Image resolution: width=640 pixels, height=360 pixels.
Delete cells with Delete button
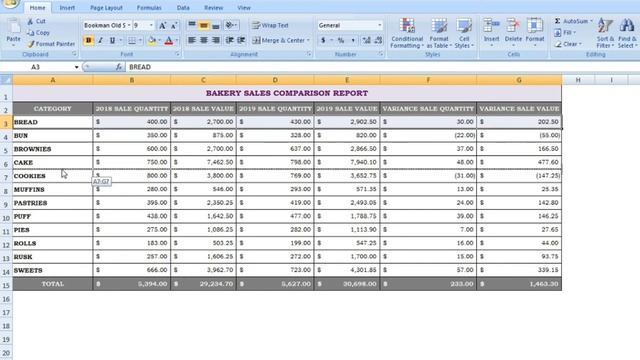[513, 32]
